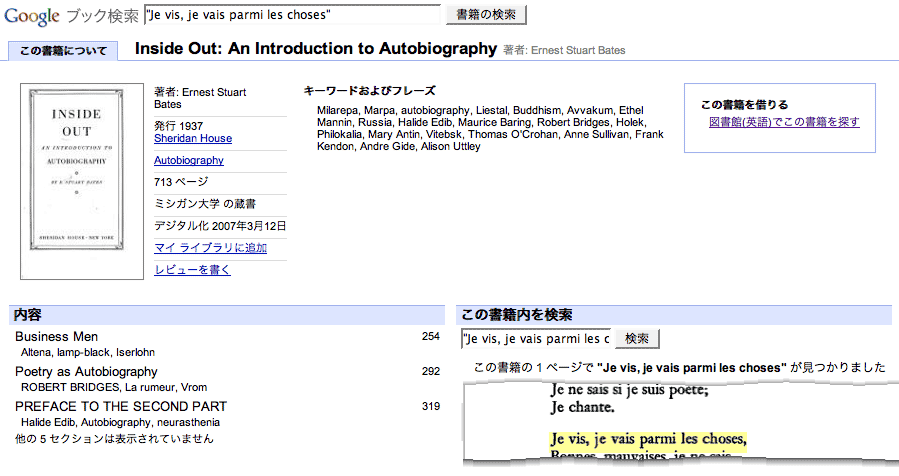Open the この書籍について tab
Viewport: 899px width, 476px height.
[x=63, y=51]
